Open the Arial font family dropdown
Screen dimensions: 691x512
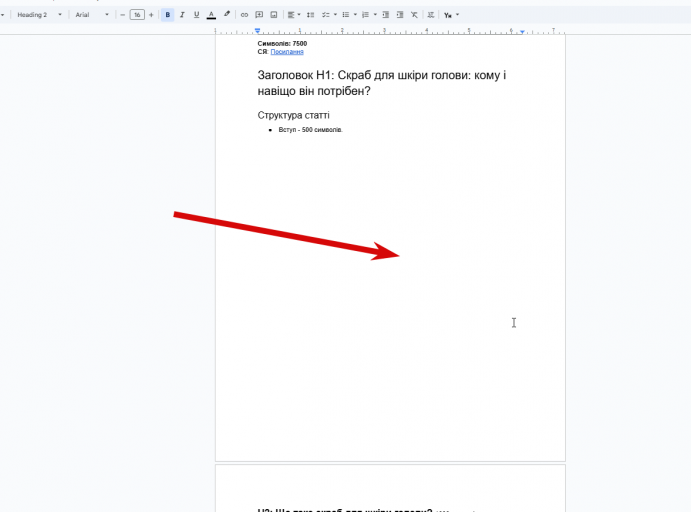(x=92, y=15)
